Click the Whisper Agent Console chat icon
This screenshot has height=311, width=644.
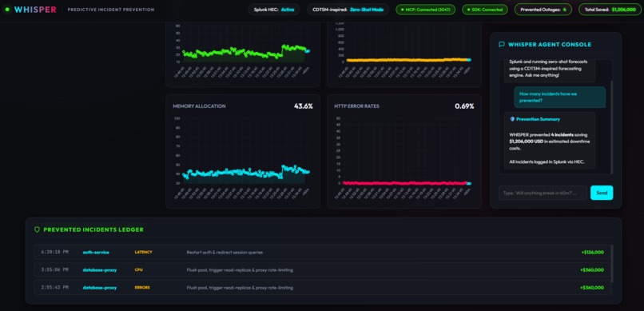click(502, 44)
